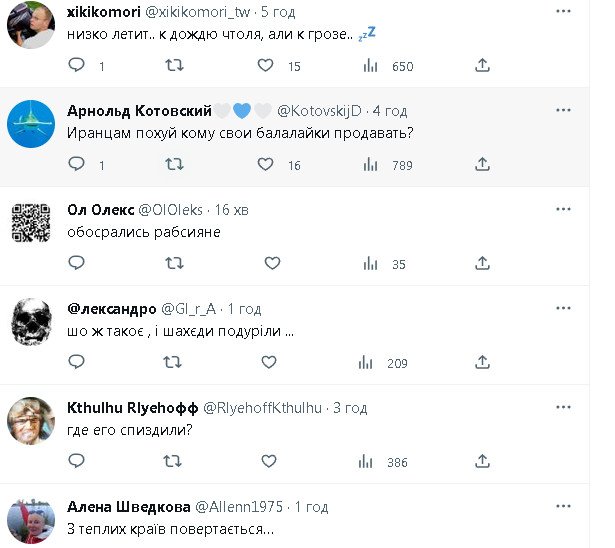Retweet xikikomori's tweet about rain
This screenshot has width=615, height=548.
(x=173, y=66)
